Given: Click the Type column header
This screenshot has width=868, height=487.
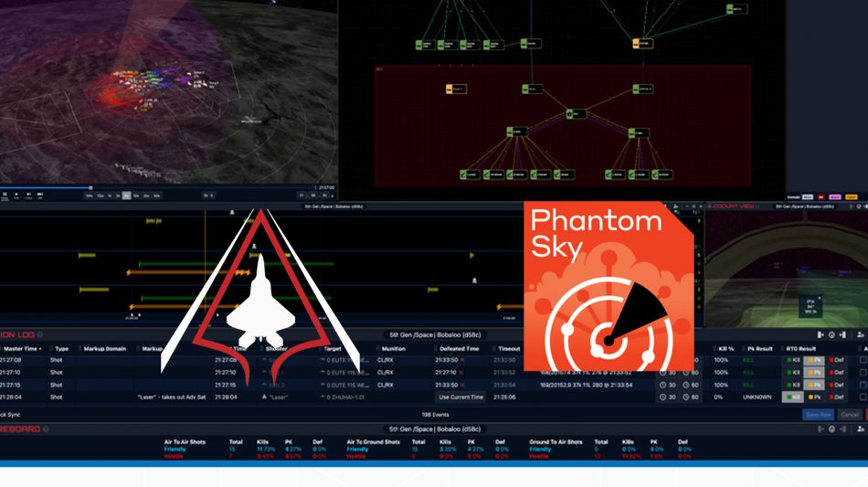Looking at the screenshot, I should (61, 349).
